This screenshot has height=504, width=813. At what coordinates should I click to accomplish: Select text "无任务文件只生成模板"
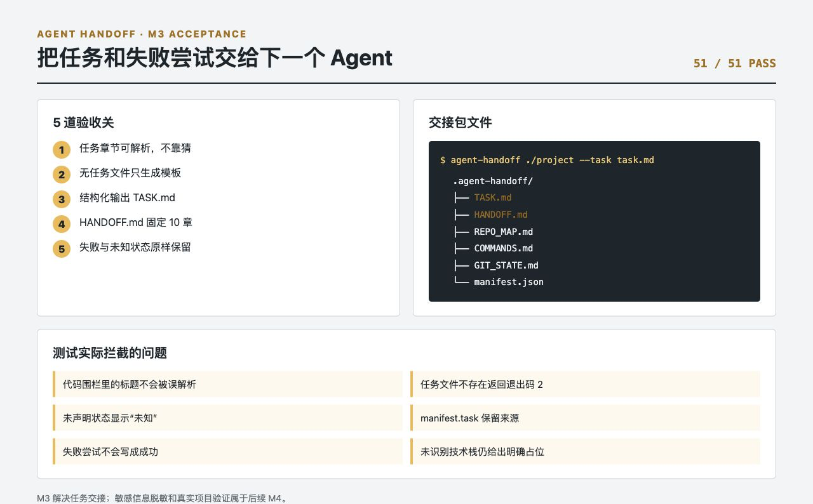tap(130, 173)
